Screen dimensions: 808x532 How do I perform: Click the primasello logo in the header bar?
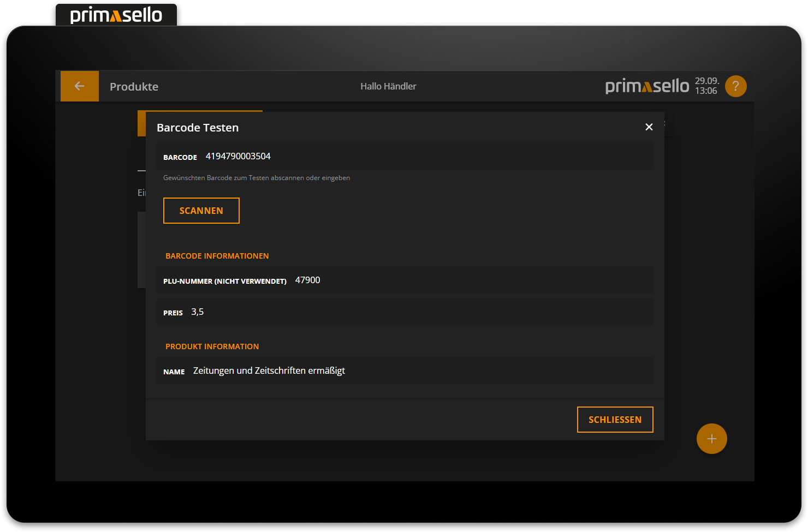pos(647,86)
